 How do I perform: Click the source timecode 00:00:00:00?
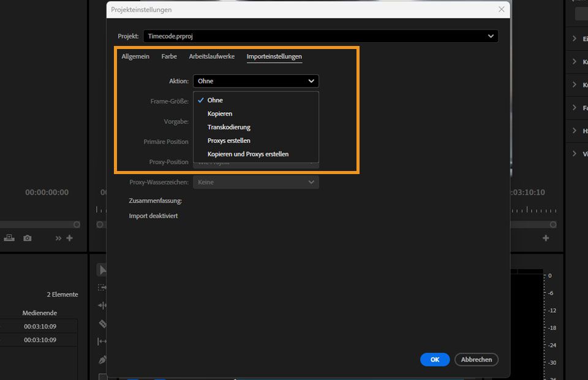47,192
